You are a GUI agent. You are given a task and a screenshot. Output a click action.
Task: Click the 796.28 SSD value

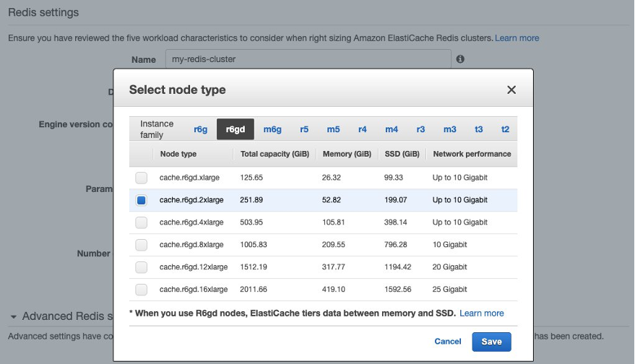(395, 245)
